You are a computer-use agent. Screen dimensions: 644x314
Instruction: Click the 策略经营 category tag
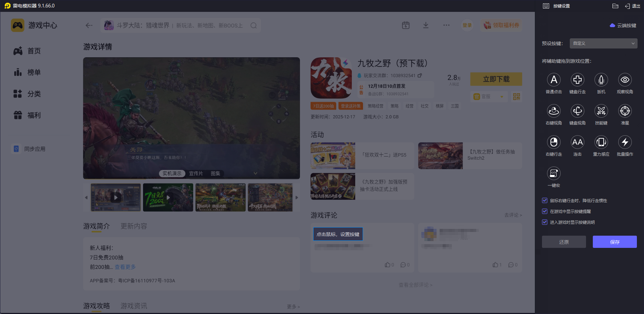click(376, 106)
